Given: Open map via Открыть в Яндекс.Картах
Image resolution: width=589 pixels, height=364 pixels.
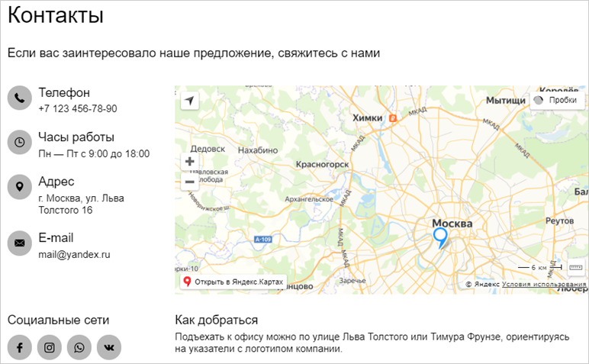Looking at the screenshot, I should (x=233, y=282).
